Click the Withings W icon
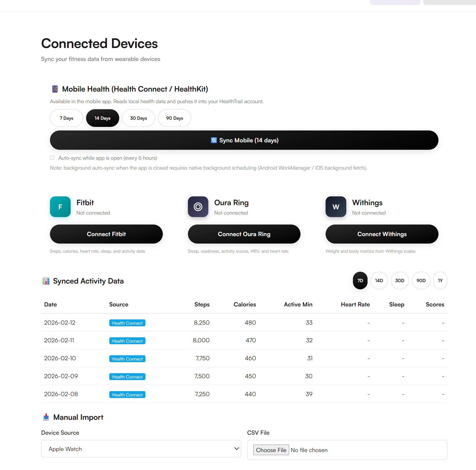476x470 pixels. click(336, 207)
